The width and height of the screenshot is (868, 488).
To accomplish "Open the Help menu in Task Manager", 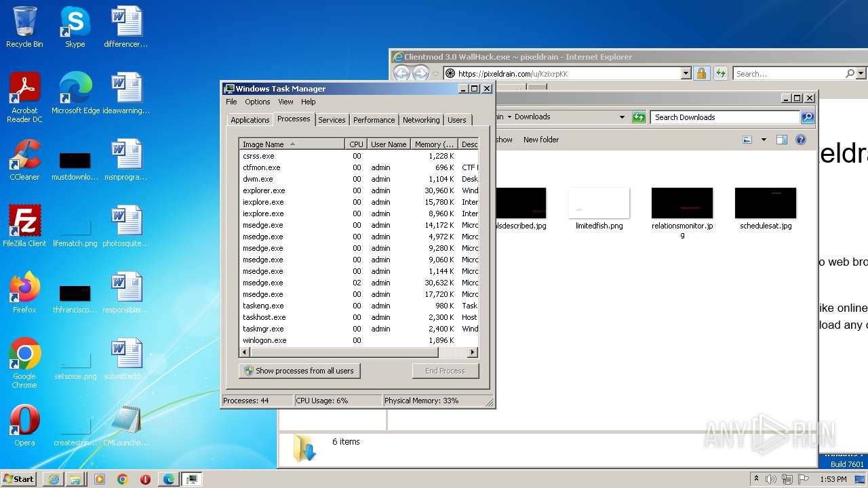I will pos(309,102).
